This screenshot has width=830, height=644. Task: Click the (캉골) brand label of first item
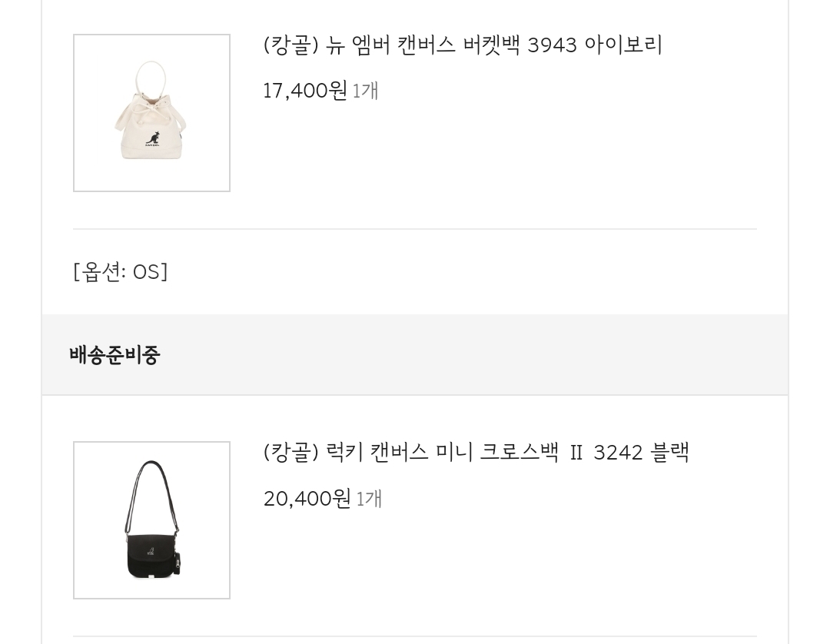[x=290, y=45]
